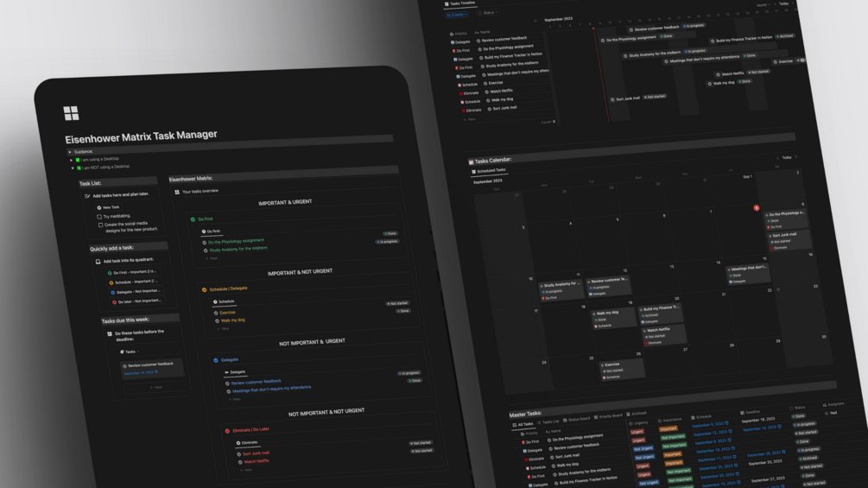
Task: Click Priority column header in Tasks Timeline table
Action: tap(459, 34)
